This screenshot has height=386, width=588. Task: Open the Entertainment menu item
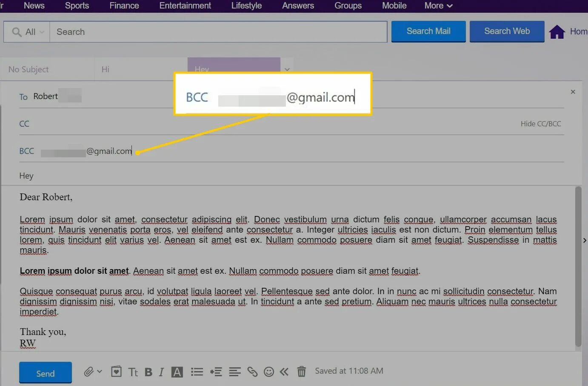(x=185, y=6)
